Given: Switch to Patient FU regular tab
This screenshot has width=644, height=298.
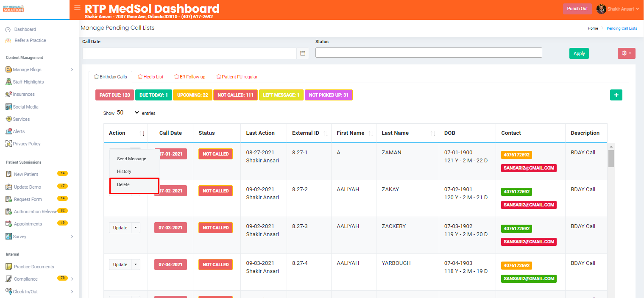Looking at the screenshot, I should (x=237, y=77).
